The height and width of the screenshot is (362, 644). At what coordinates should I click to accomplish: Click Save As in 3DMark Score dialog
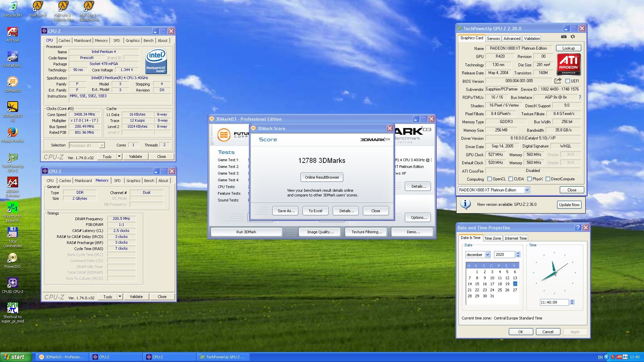click(286, 211)
